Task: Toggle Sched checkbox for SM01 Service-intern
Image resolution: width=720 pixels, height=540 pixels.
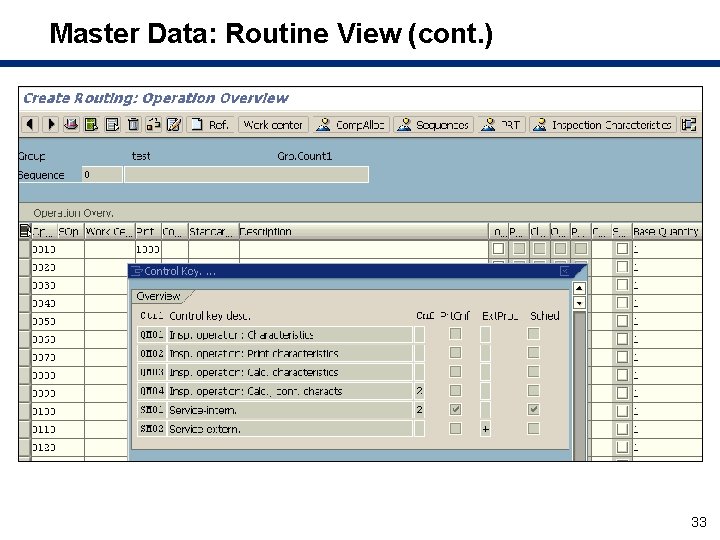Action: click(x=533, y=409)
